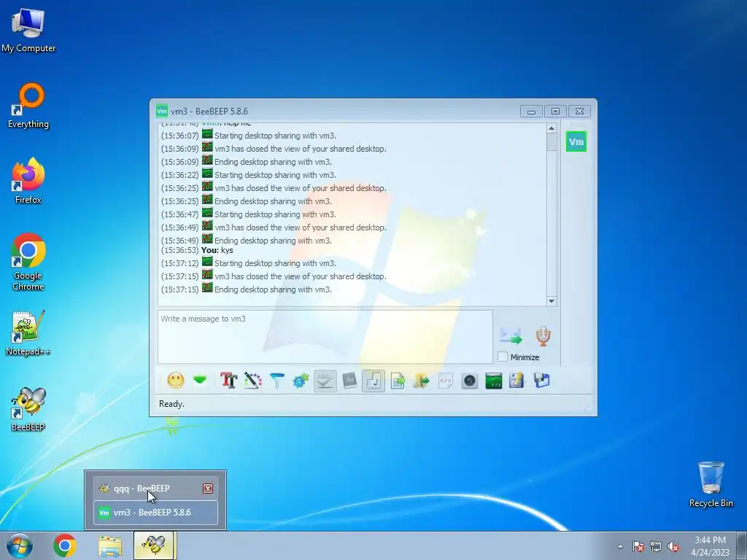Image resolution: width=747 pixels, height=560 pixels.
Task: Change chat font with the T icon
Action: pyautogui.click(x=228, y=381)
